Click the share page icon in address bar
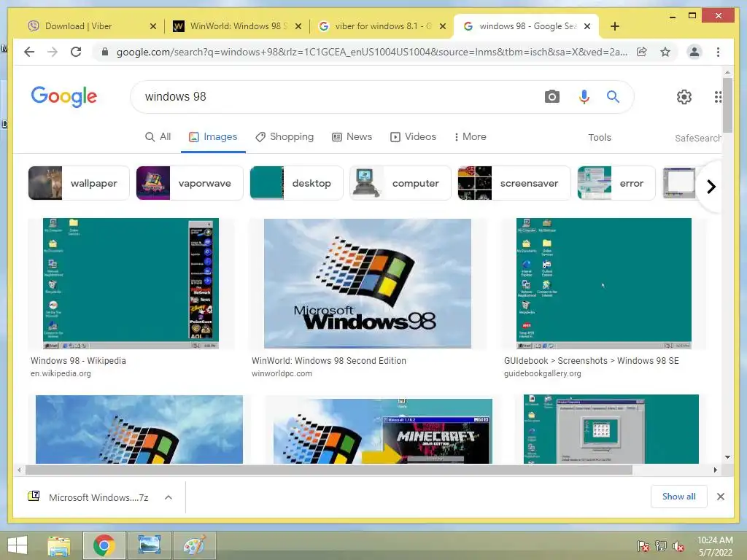 click(642, 52)
